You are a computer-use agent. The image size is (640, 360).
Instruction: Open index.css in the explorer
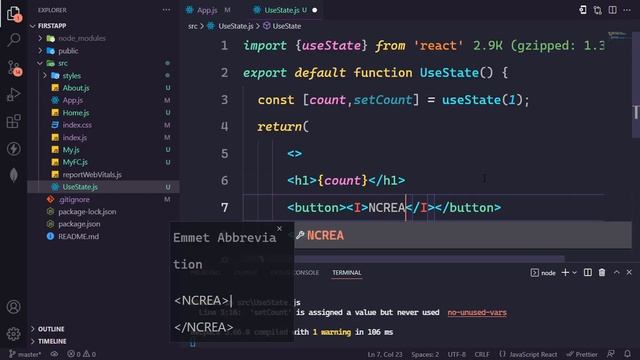pyautogui.click(x=77, y=125)
